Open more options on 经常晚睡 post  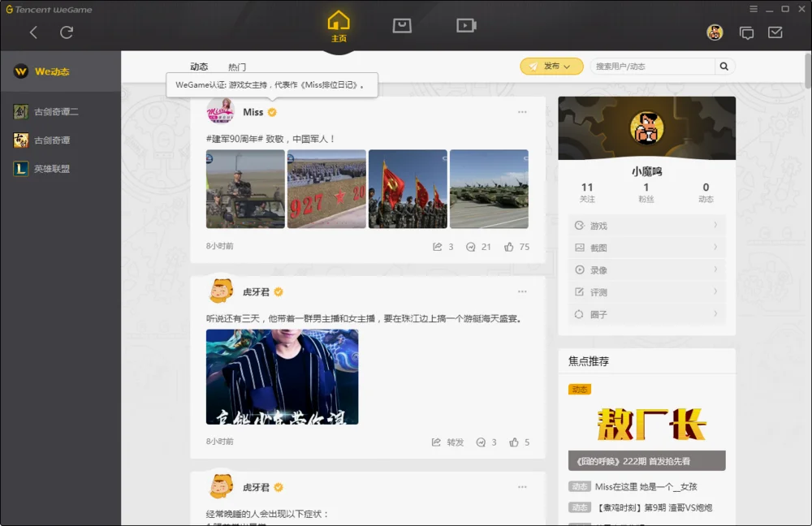522,487
